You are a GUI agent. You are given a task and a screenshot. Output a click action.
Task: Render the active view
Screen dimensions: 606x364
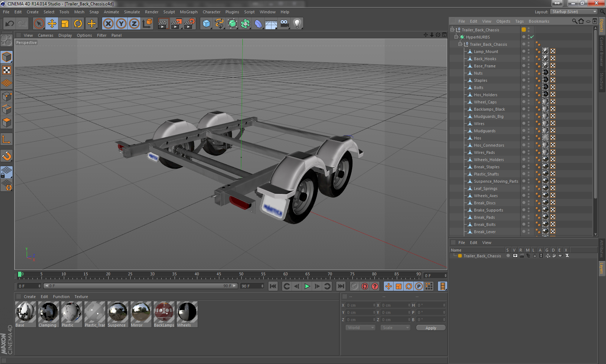tap(163, 24)
